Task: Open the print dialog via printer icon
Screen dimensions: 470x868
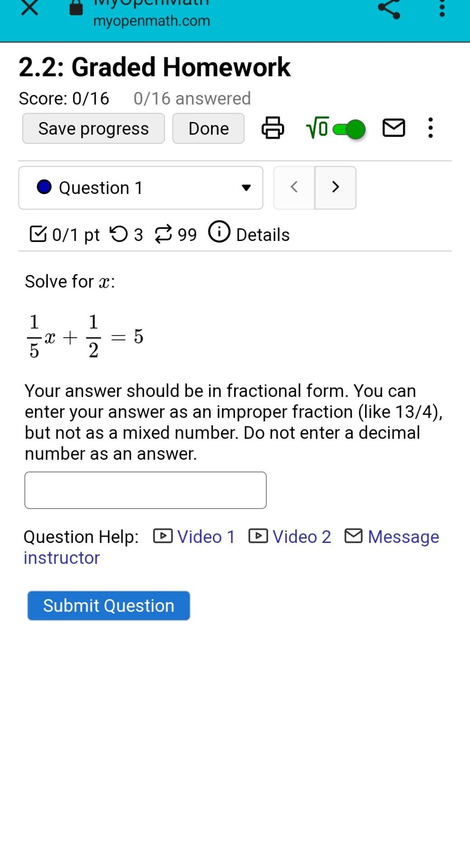Action: pos(272,128)
